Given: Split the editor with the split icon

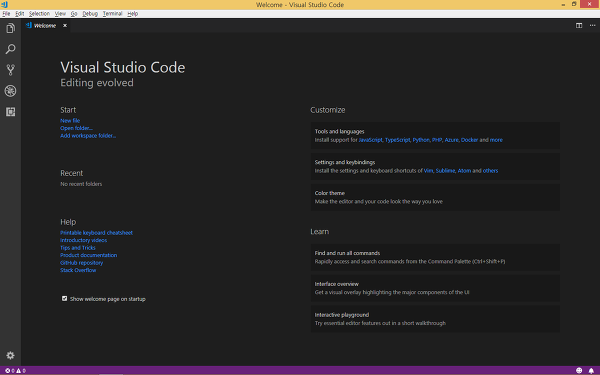Looking at the screenshot, I should [x=579, y=25].
